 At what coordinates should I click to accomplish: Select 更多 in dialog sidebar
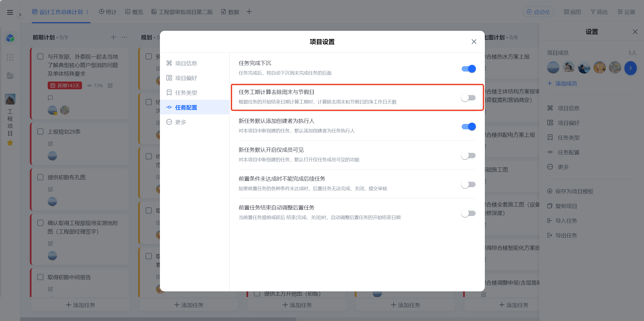pos(194,122)
